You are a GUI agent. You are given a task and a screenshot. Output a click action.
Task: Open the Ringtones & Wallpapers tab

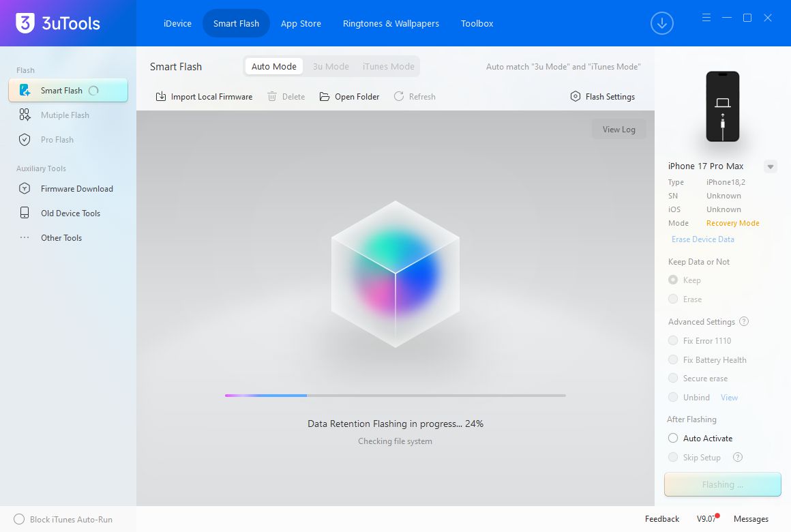point(391,23)
